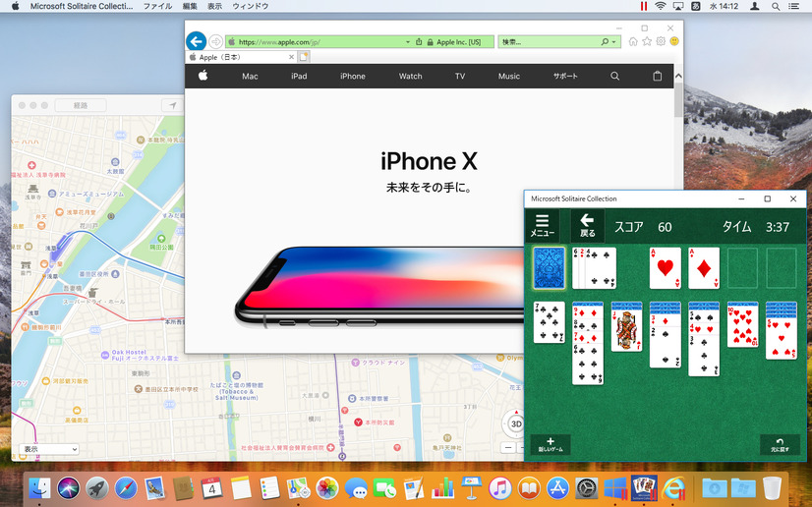Select the Ace of Hearts foundation card
The width and height of the screenshot is (812, 507).
pyautogui.click(x=665, y=267)
